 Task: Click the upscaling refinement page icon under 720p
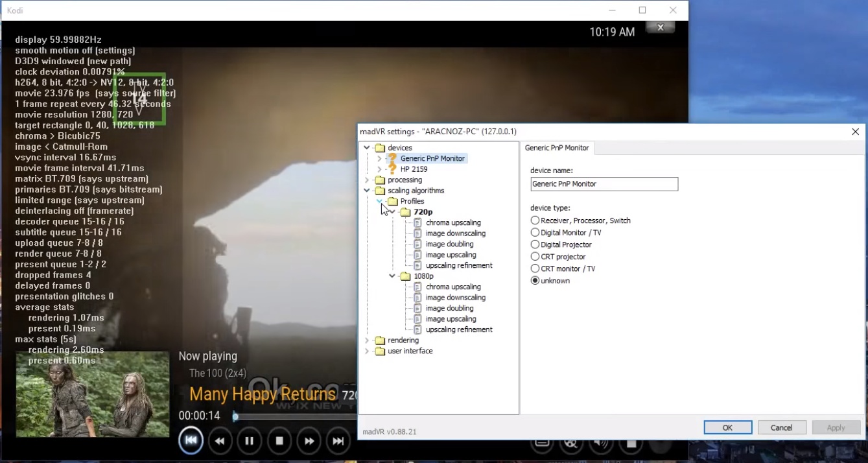[417, 265]
